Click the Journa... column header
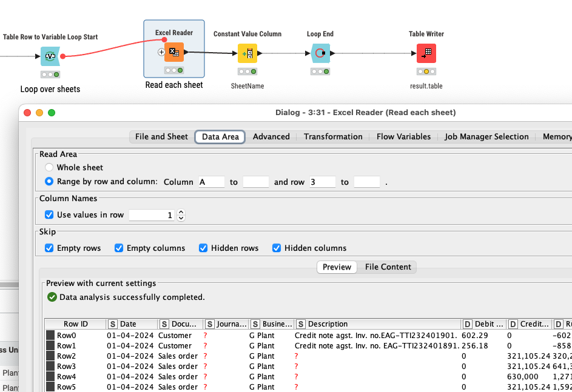The image size is (572, 392). click(x=226, y=324)
